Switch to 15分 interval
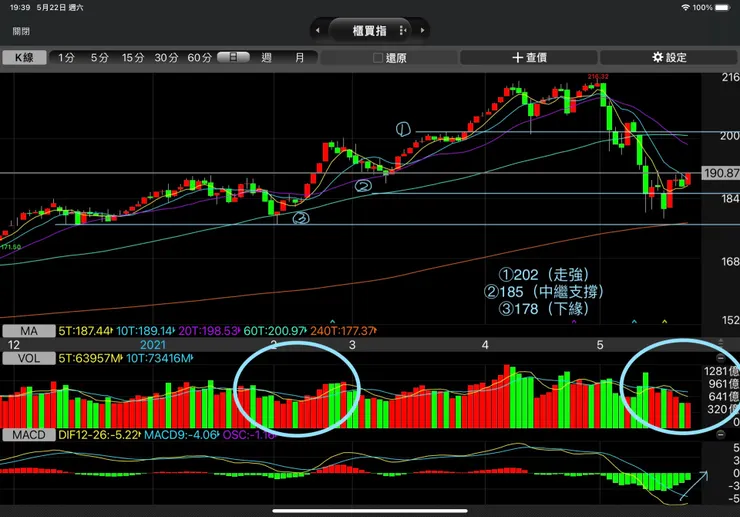Viewport: 740px width, 517px height. pyautogui.click(x=133, y=58)
